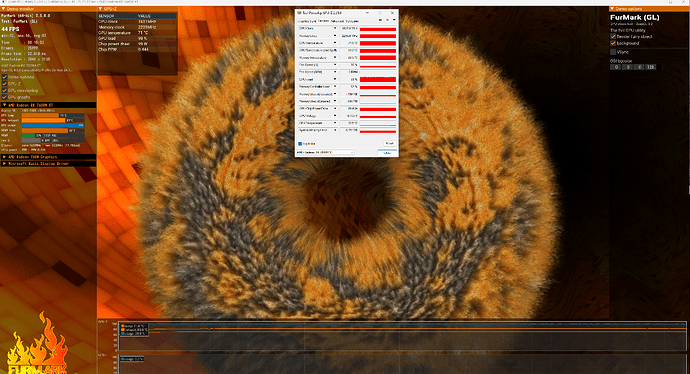The width and height of the screenshot is (690, 374).
Task: Open Memory Temperature sensor dropdown arrow
Action: 335,57
